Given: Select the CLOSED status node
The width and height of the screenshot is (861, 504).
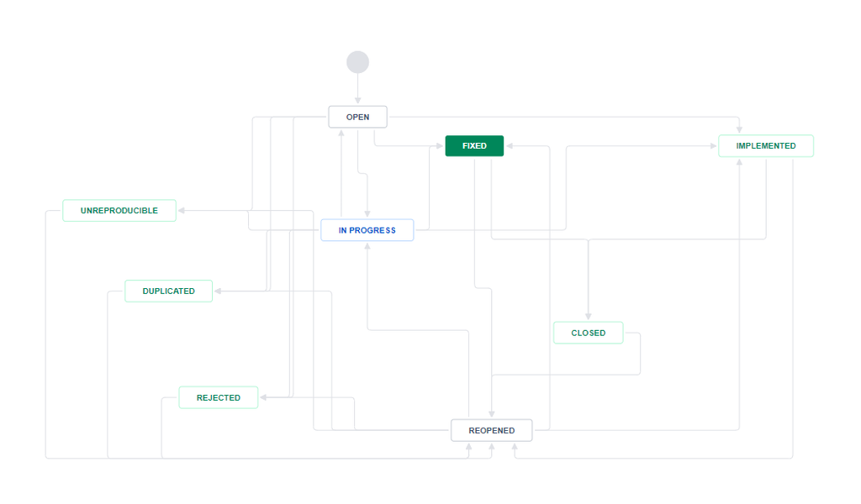Looking at the screenshot, I should pos(588,333).
